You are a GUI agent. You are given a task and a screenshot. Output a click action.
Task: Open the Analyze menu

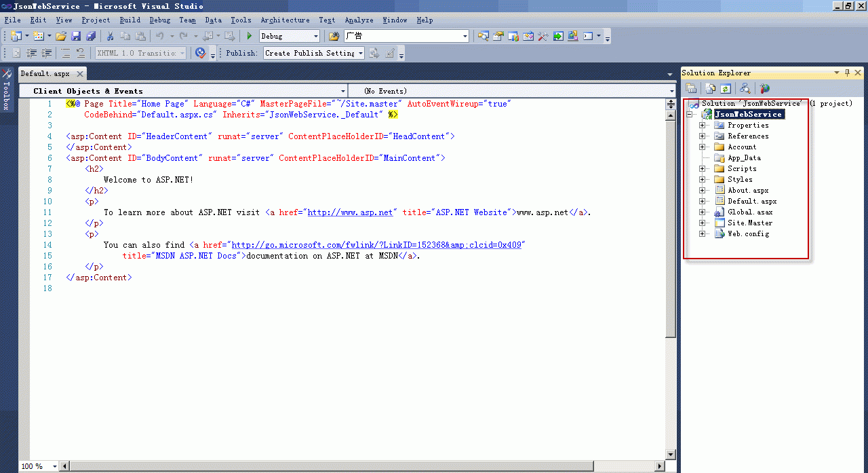(x=359, y=20)
